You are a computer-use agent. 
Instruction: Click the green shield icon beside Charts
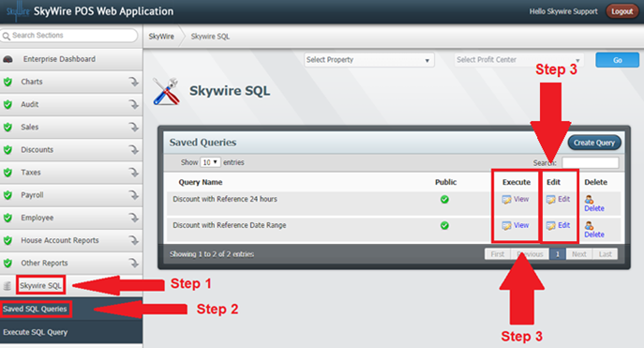tap(7, 82)
